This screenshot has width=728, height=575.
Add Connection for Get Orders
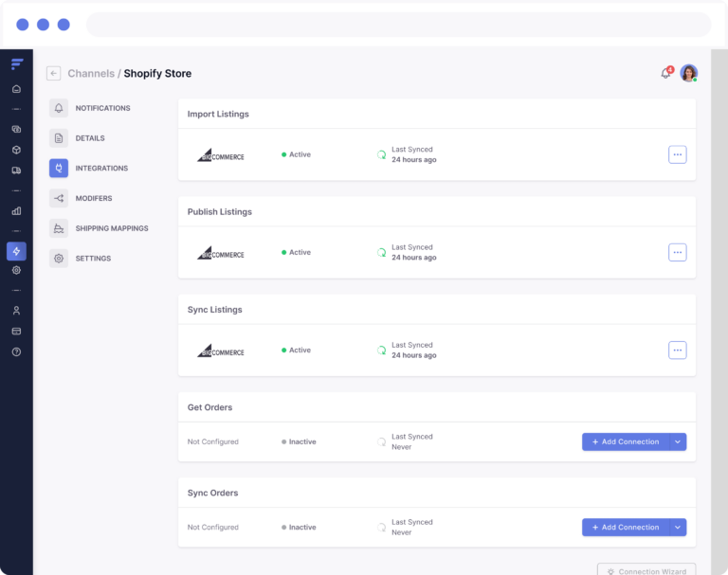pos(626,442)
